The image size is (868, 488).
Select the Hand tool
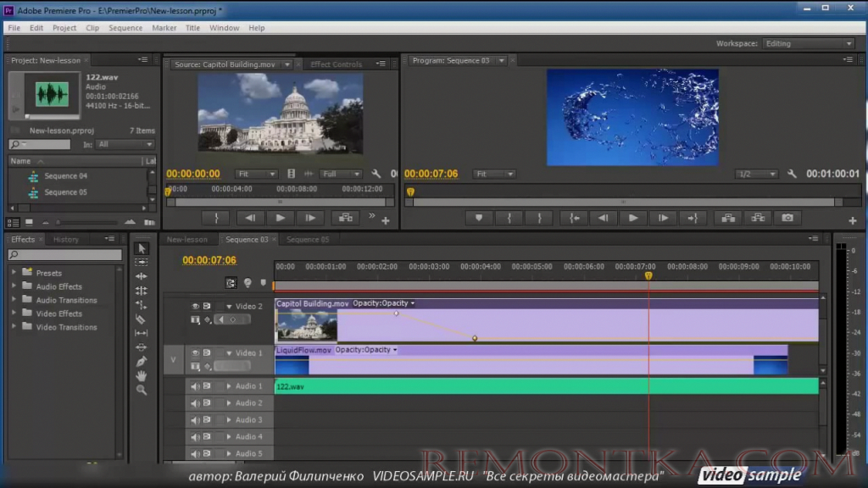[142, 375]
